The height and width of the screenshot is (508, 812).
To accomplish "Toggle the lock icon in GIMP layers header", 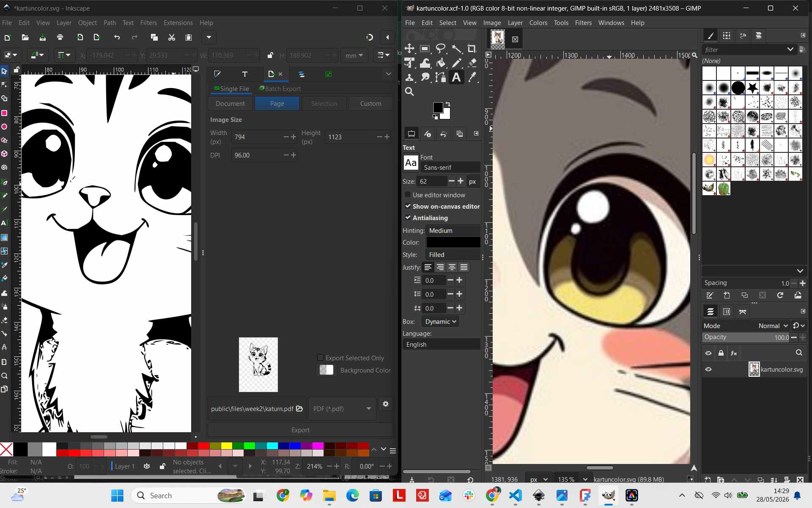I will click(x=721, y=353).
